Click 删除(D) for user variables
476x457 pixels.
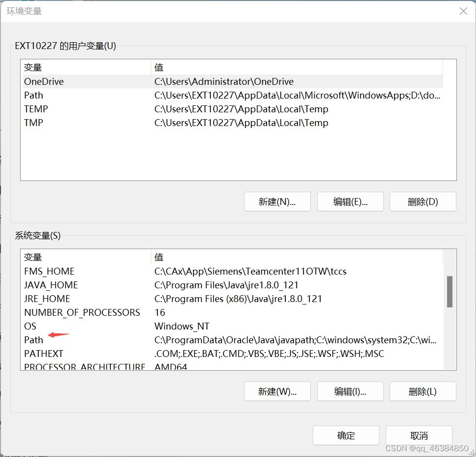423,202
